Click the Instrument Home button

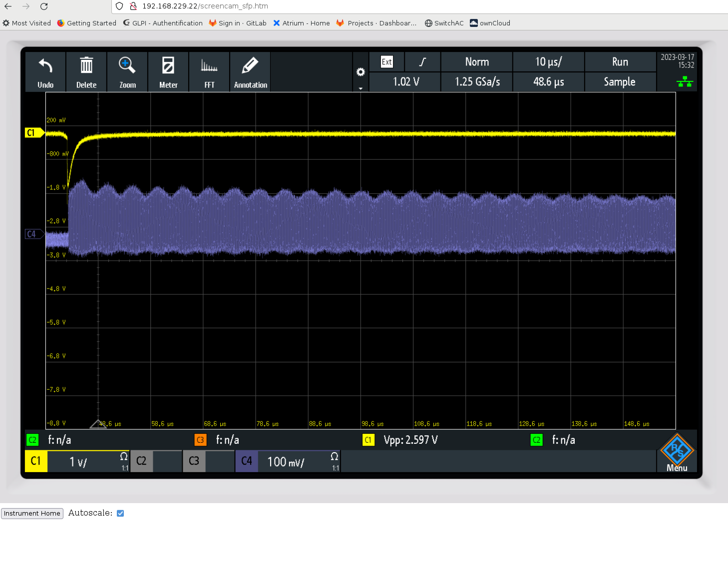32,513
